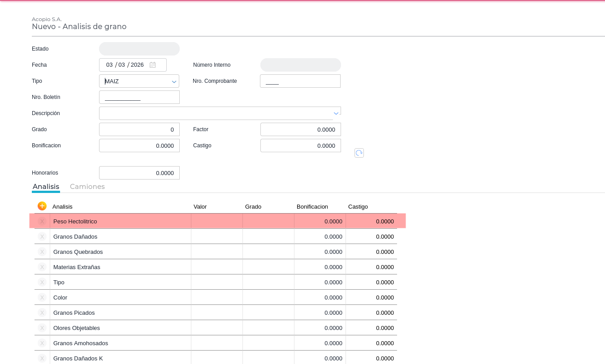The image size is (605, 364).
Task: Delete the Olores Objetables row
Action: [x=42, y=328]
